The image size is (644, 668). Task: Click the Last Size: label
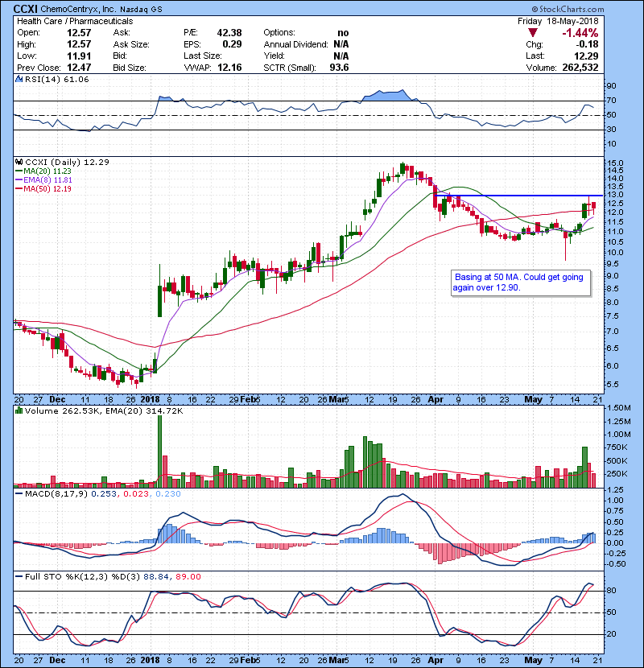(x=202, y=56)
